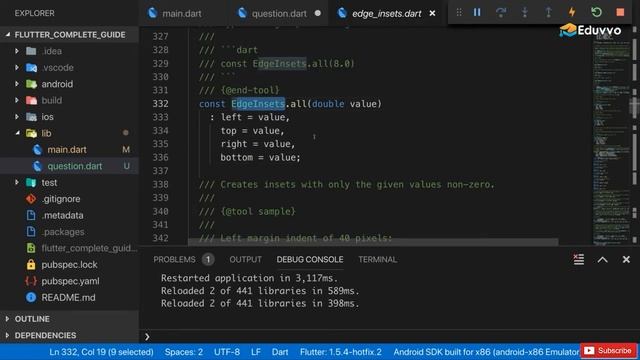Viewport: 640px width, 360px height.
Task: Stop debugging with the red square
Action: coord(620,12)
